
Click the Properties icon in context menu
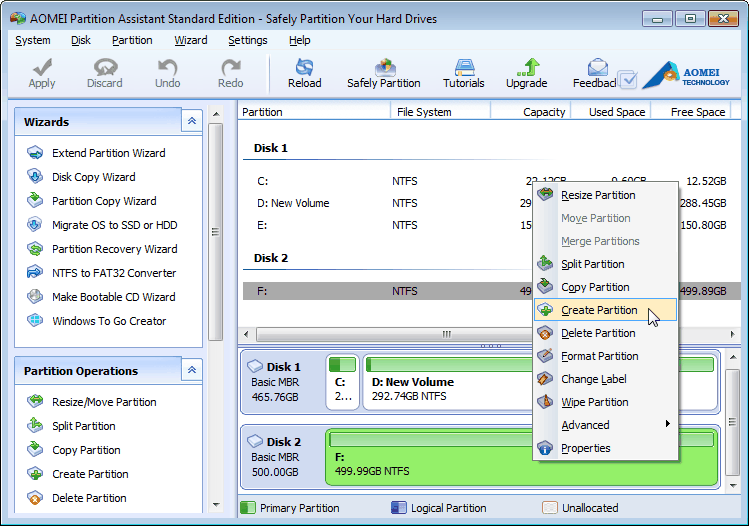coord(545,448)
